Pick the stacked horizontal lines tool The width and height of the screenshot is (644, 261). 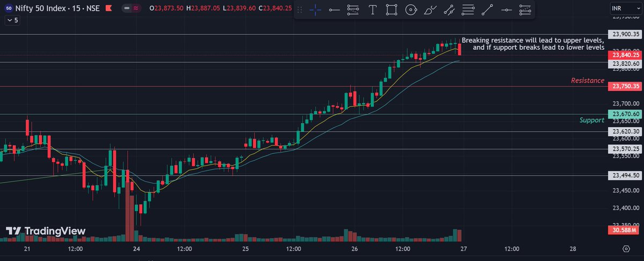coord(468,10)
